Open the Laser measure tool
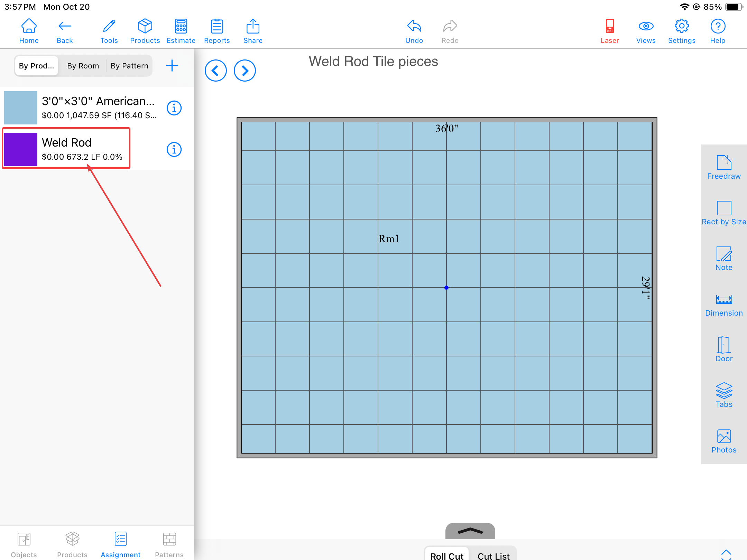The image size is (747, 560). (x=609, y=31)
